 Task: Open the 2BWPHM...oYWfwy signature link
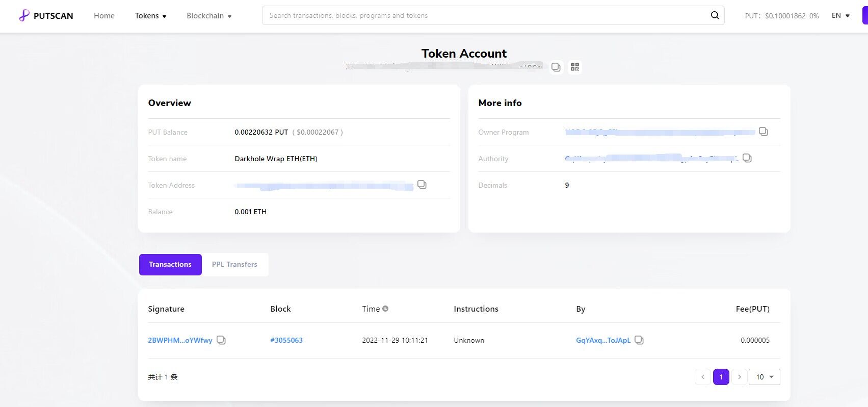click(180, 340)
